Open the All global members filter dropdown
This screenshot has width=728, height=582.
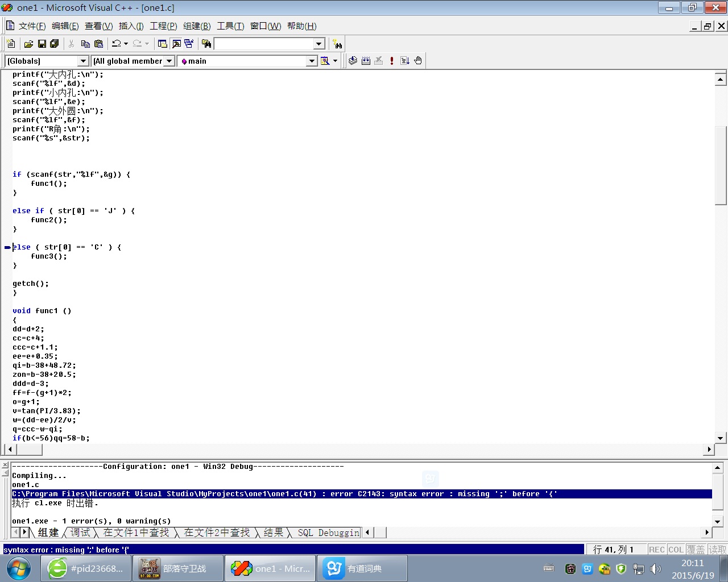(169, 61)
